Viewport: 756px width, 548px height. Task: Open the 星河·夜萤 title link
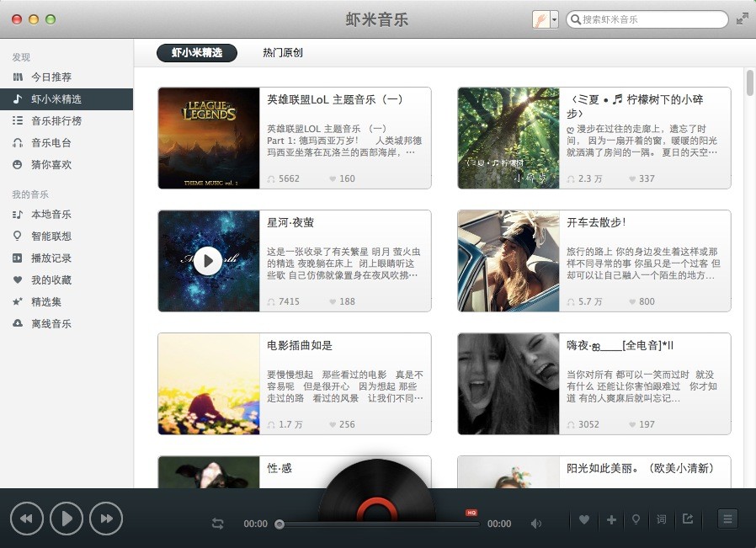(x=290, y=222)
